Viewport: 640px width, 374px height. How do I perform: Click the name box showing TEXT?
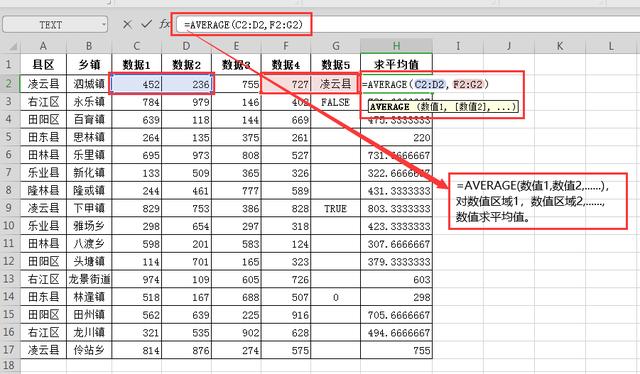coord(55,24)
